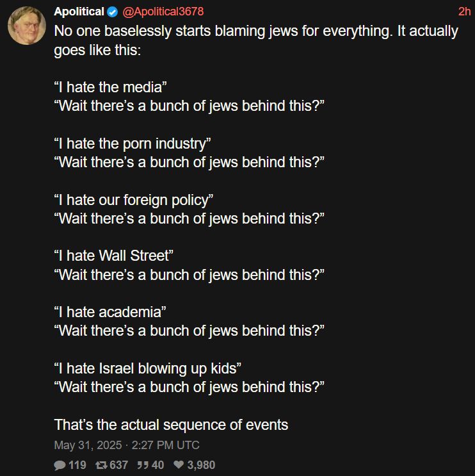Click the "That's the actual sequence" closing line
The width and height of the screenshot is (475, 476).
(171, 424)
